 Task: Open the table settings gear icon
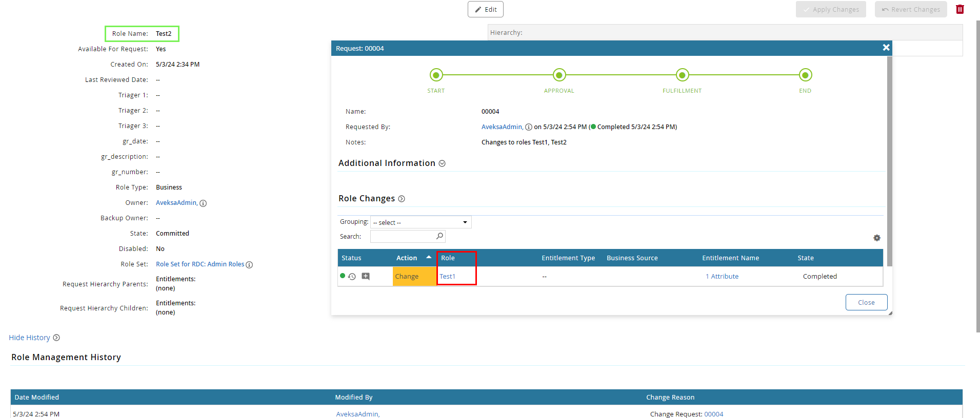(x=877, y=238)
